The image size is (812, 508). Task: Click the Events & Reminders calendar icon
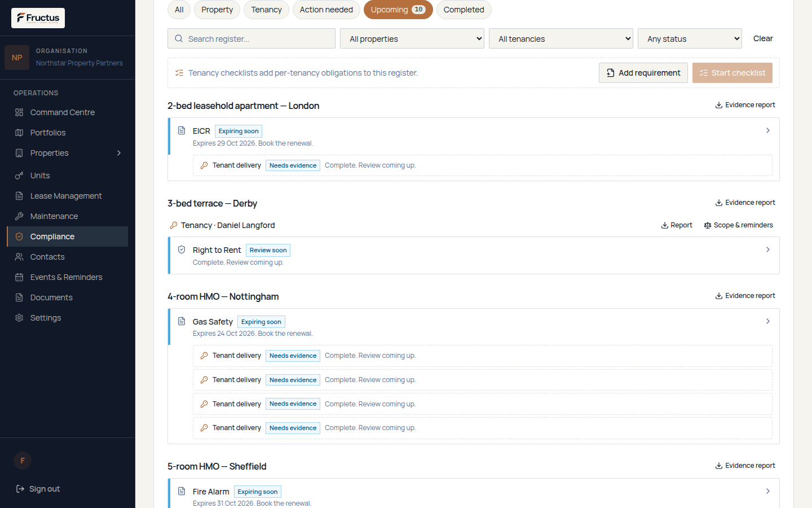coord(19,277)
